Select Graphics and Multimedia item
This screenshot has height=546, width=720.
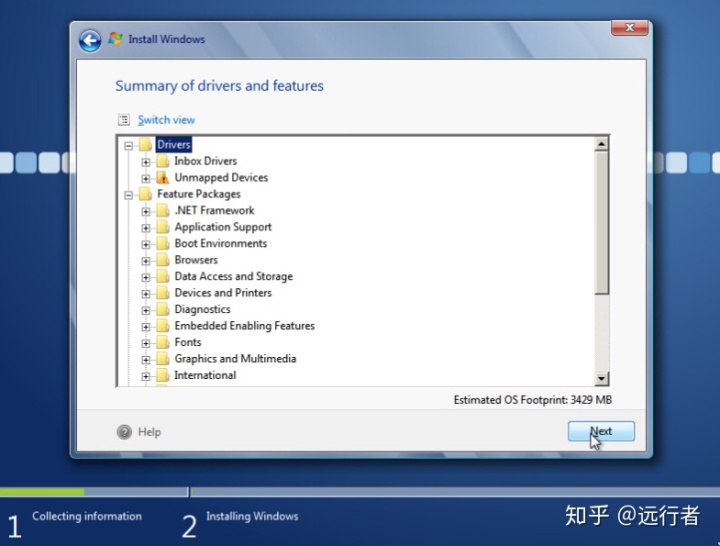click(235, 360)
